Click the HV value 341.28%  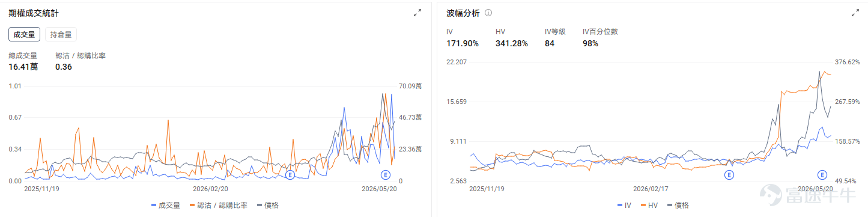[512, 43]
